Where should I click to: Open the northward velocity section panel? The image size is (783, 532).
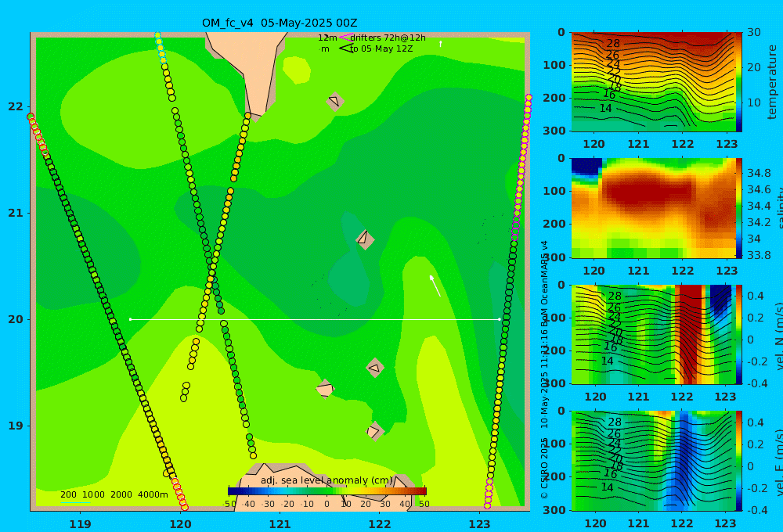pyautogui.click(x=652, y=334)
